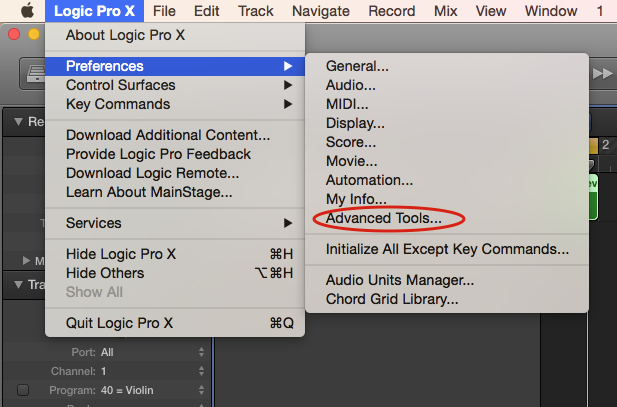The image size is (617, 407).
Task: Open Advanced Tools preferences
Action: pos(447,218)
